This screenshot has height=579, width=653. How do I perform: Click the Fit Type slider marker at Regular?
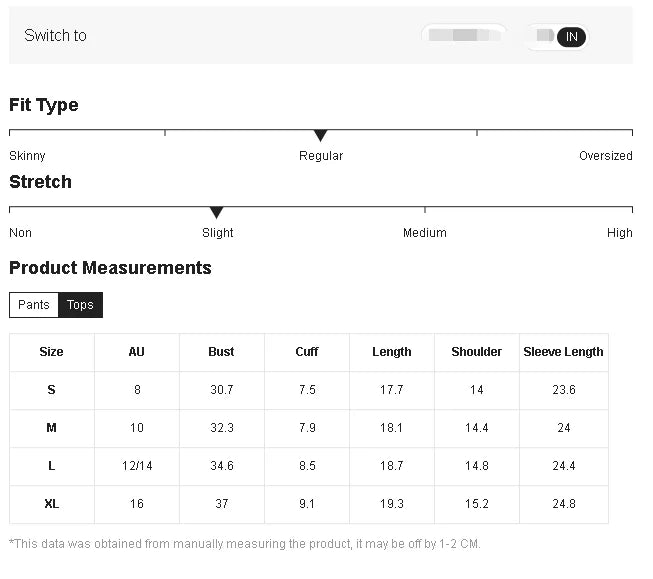pyautogui.click(x=320, y=136)
